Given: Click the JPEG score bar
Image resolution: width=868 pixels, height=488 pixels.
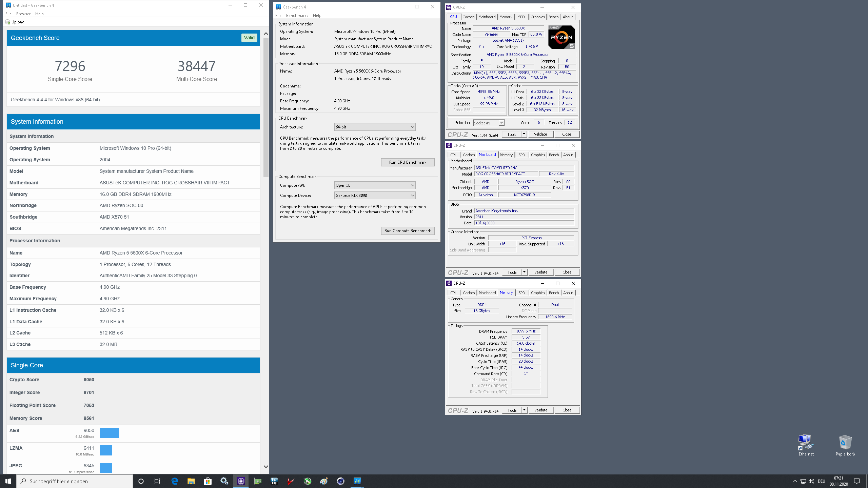Looking at the screenshot, I should (x=106, y=468).
